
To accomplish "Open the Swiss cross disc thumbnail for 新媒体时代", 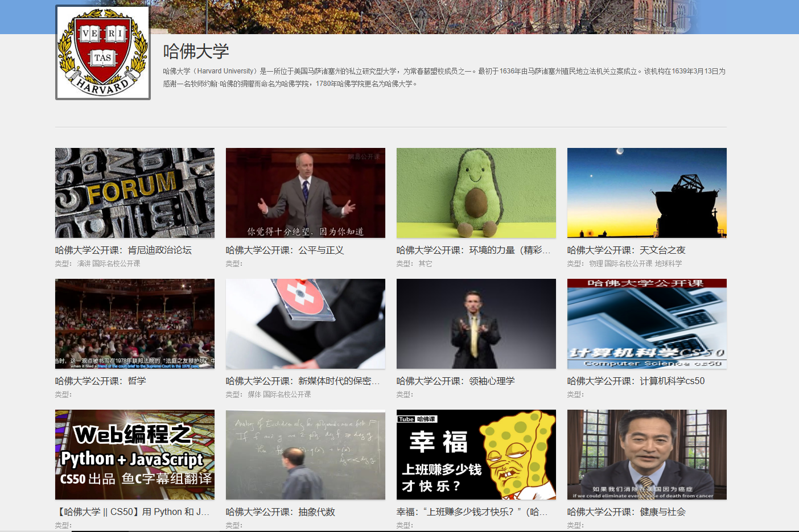I will pos(306,324).
